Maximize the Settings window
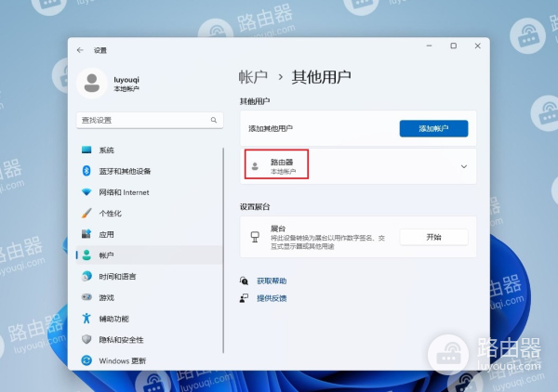Viewport: 558px width, 392px height. [454, 46]
